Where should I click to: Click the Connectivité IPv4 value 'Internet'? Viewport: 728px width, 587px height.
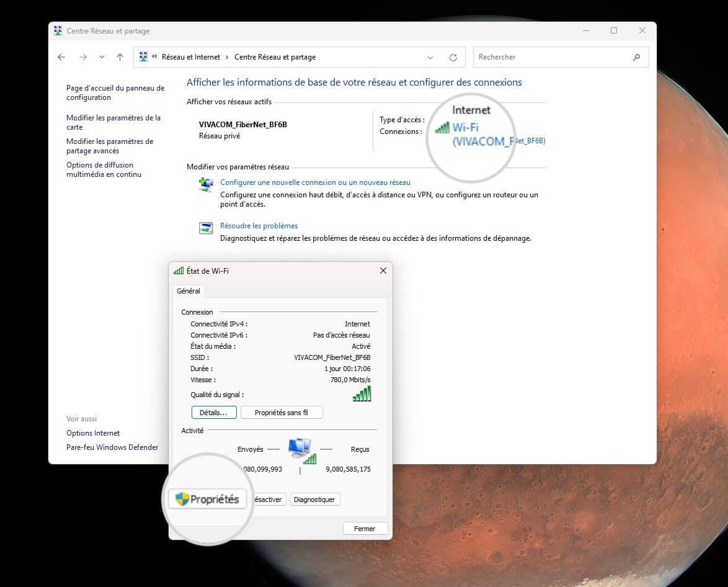[358, 324]
